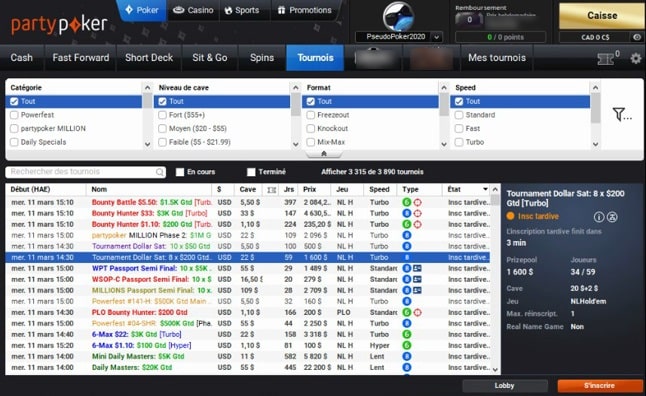Click the passport card icon for WSOP-C Passport Semi Final
Screen dimensions: 646x396
pyautogui.click(x=417, y=279)
